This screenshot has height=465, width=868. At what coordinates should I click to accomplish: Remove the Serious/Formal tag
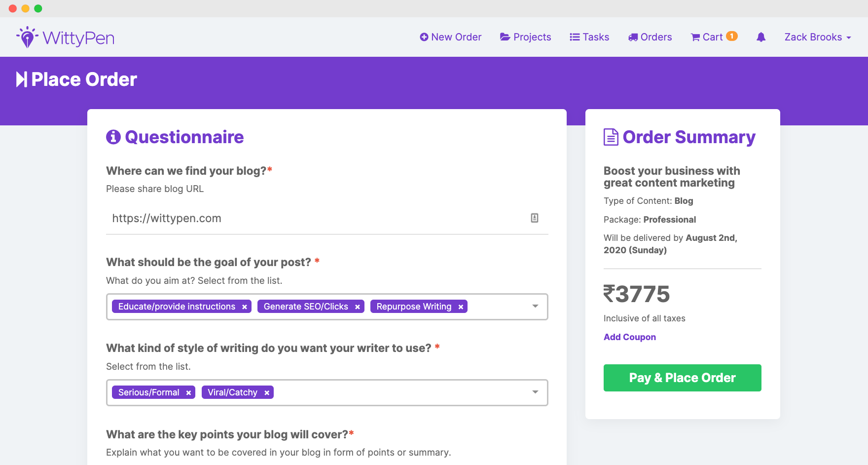click(x=188, y=393)
